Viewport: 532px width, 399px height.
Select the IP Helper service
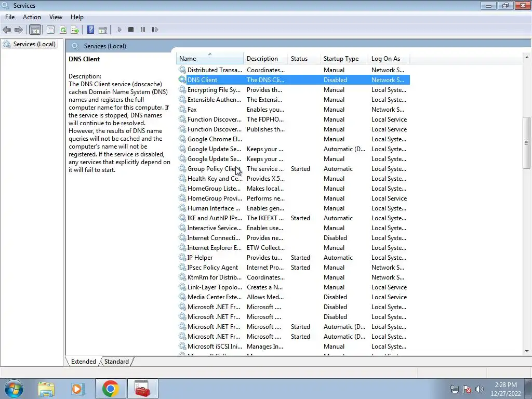click(x=294, y=258)
